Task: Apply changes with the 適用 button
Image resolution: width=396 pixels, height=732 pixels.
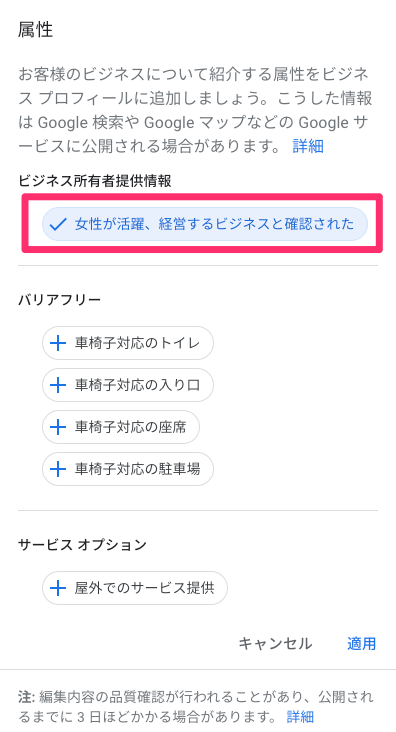Action: [x=361, y=644]
